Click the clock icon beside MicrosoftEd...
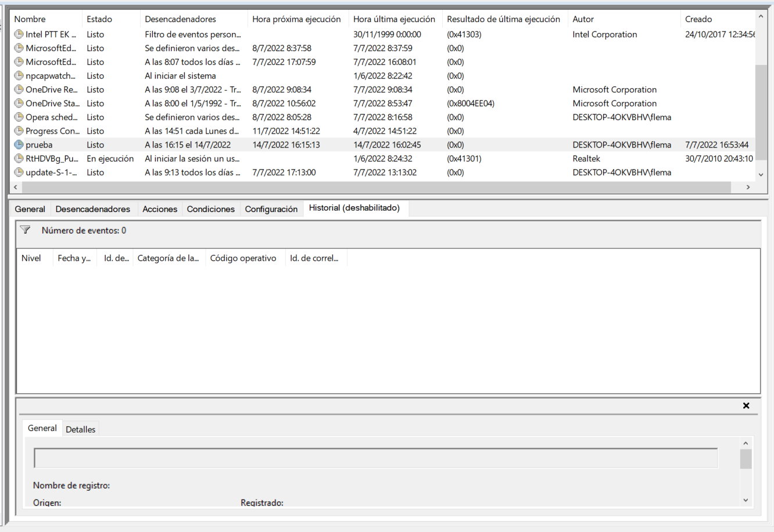774x532 pixels. click(18, 48)
